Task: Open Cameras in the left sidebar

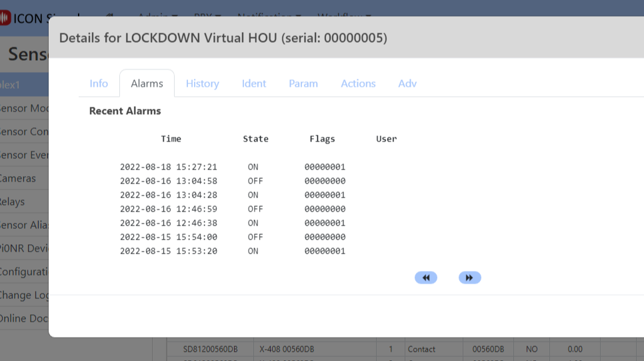Action: click(19, 178)
